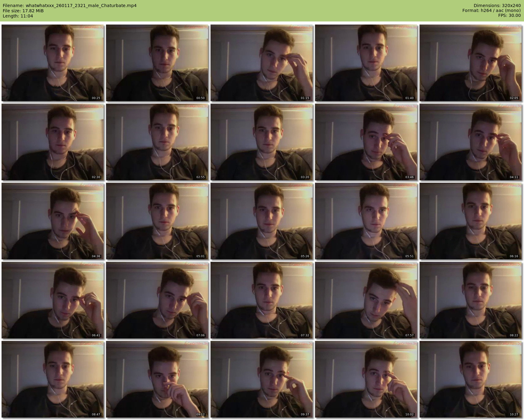Screen dimensions: 524x420
Task: Open the thumbnail timestamped 09:12
Action: point(157,379)
